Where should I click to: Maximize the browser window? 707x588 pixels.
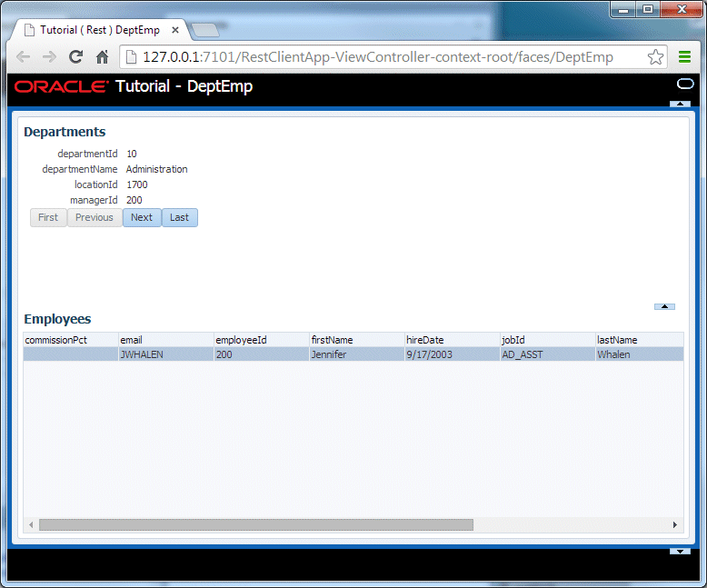point(648,9)
